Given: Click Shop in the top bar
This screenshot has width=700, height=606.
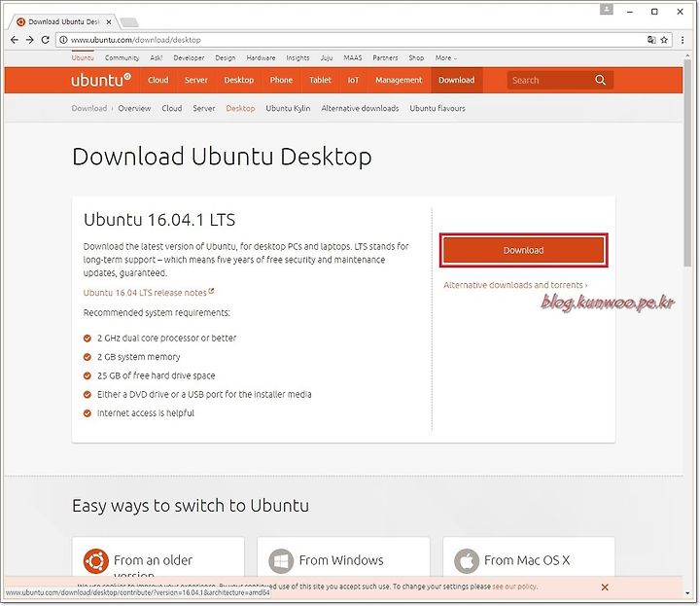Looking at the screenshot, I should point(416,57).
